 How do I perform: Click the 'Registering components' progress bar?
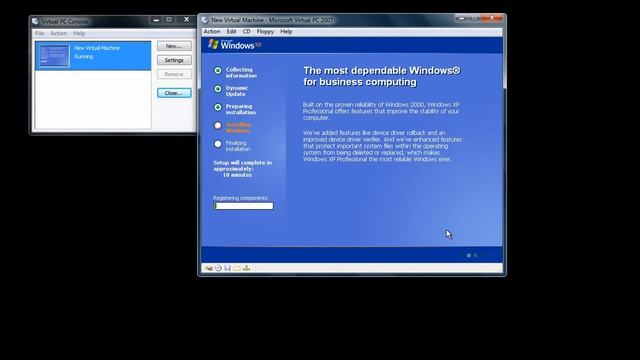[243, 206]
